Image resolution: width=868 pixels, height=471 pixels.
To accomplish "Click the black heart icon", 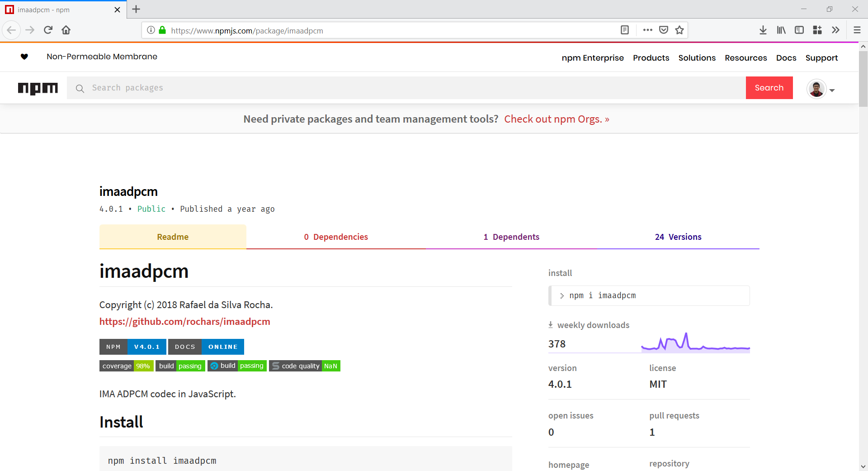I will 24,57.
